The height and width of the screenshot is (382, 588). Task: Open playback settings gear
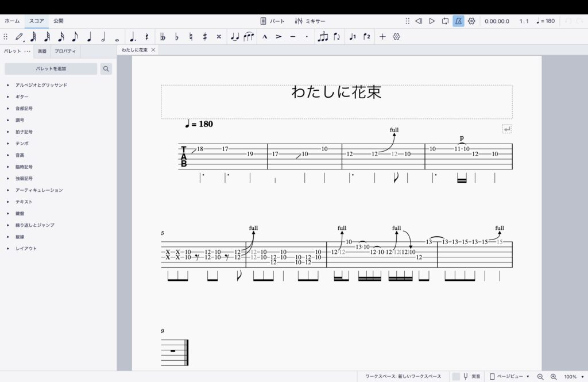[x=471, y=21]
